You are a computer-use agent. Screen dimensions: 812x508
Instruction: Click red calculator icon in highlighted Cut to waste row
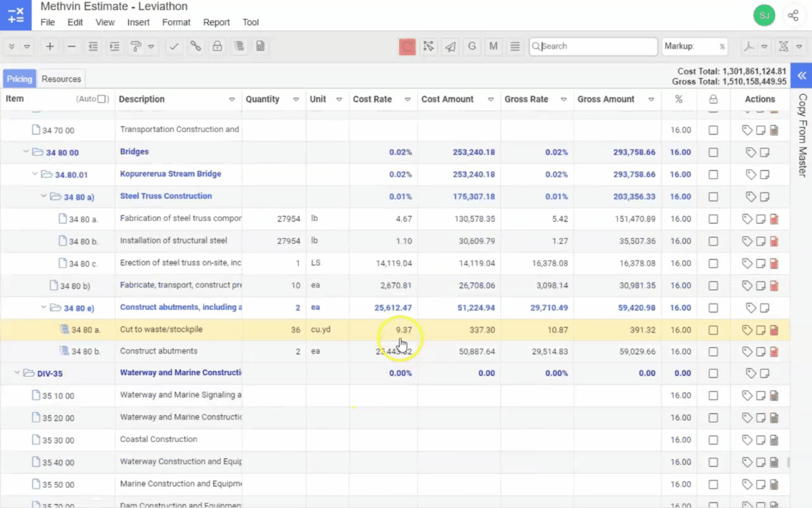(774, 330)
